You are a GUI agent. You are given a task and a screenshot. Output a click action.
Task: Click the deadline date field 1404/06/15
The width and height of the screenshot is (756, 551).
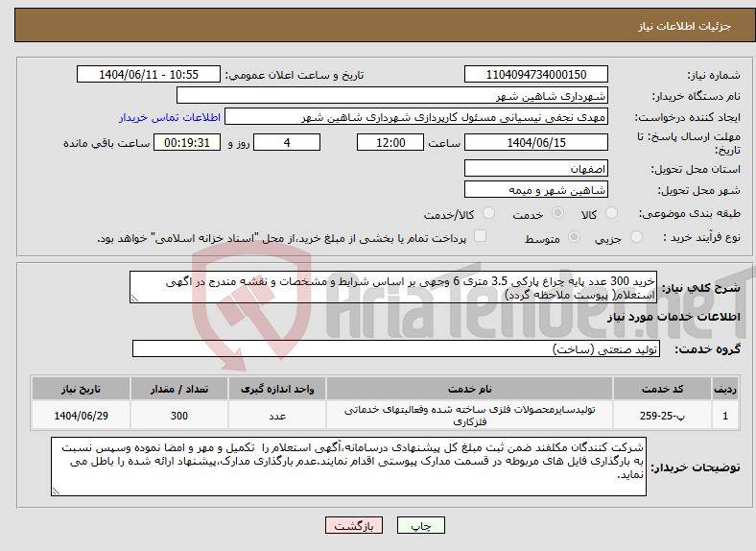536,142
